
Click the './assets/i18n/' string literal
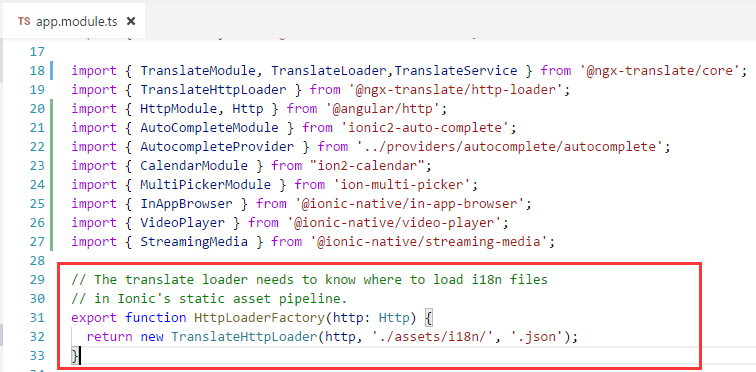point(432,336)
